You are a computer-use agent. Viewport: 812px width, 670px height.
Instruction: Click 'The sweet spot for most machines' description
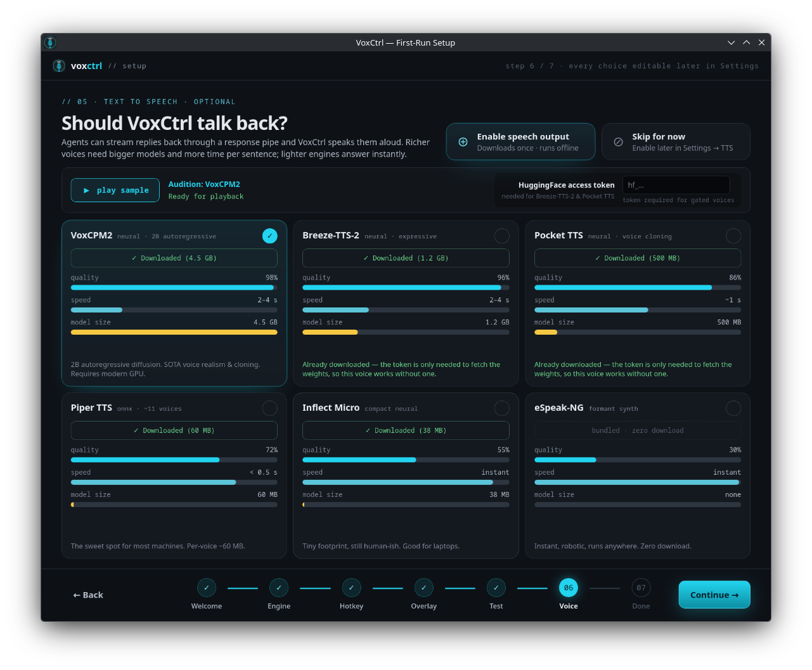(158, 546)
